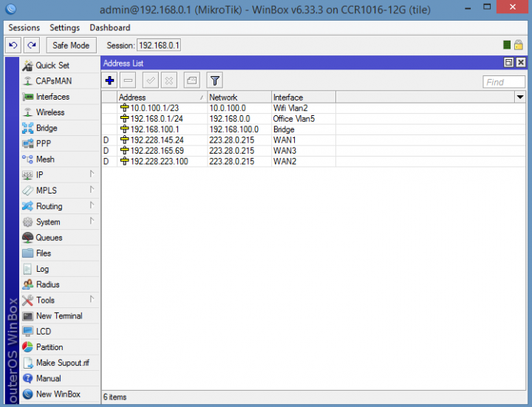532x407 pixels.
Task: Expand the System submenu
Action: (60, 222)
